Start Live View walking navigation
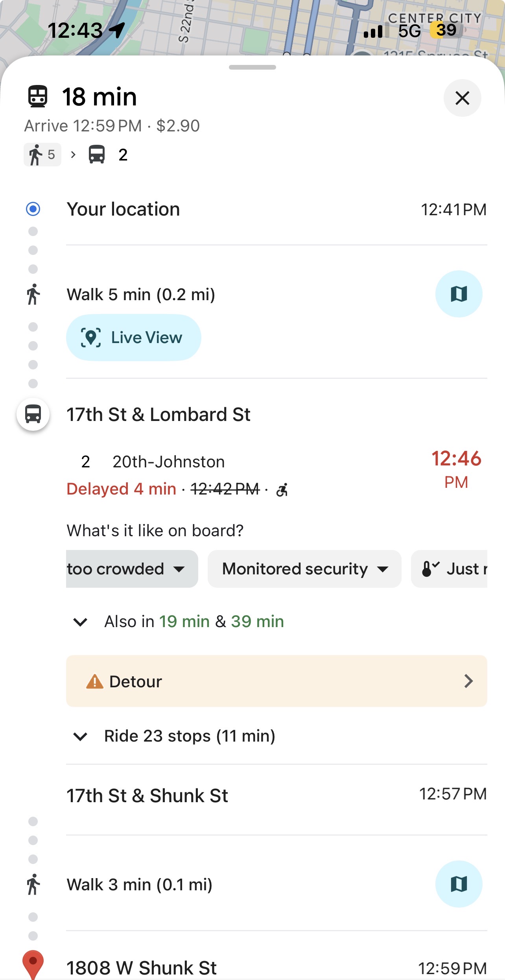 click(x=133, y=338)
